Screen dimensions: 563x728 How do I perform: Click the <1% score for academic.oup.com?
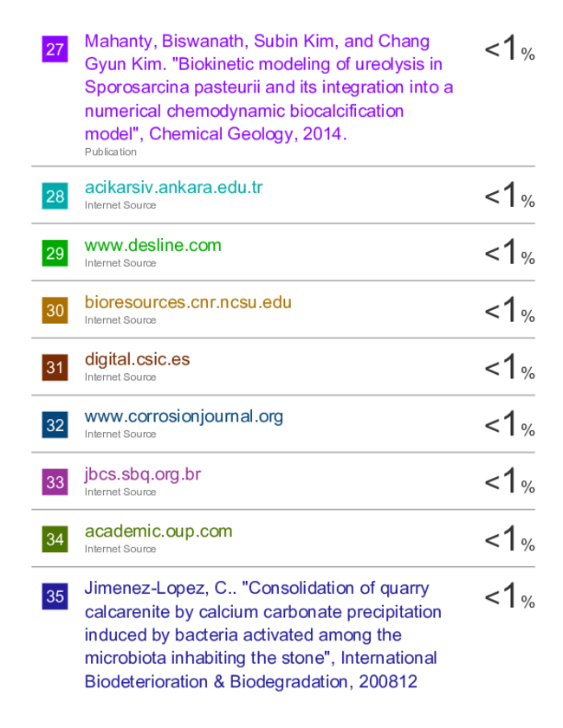pos(509,538)
